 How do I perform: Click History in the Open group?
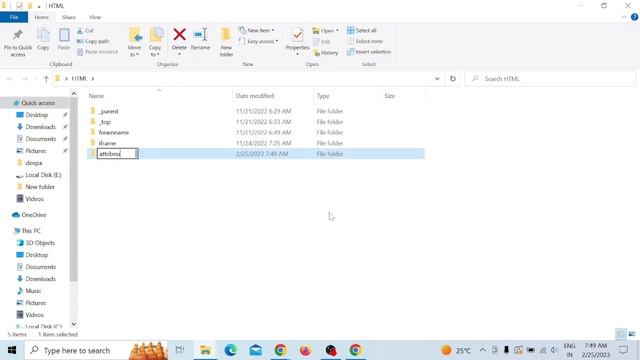click(x=326, y=53)
